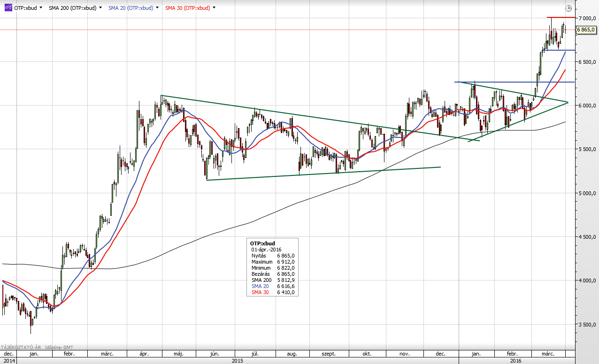Click the szept. month label on time axis
The width and height of the screenshot is (599, 364).
pos(329,354)
